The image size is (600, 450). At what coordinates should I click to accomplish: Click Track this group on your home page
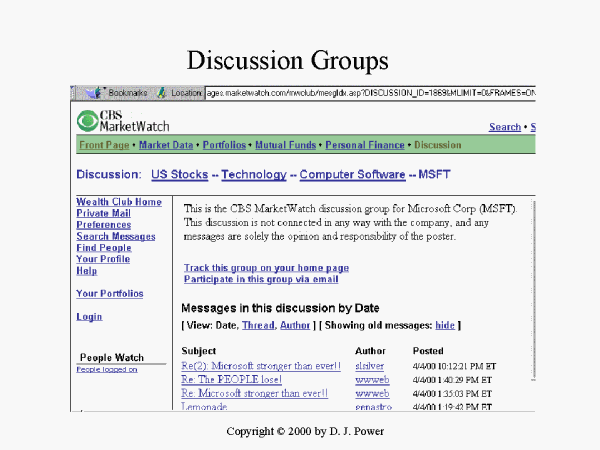pos(266,267)
